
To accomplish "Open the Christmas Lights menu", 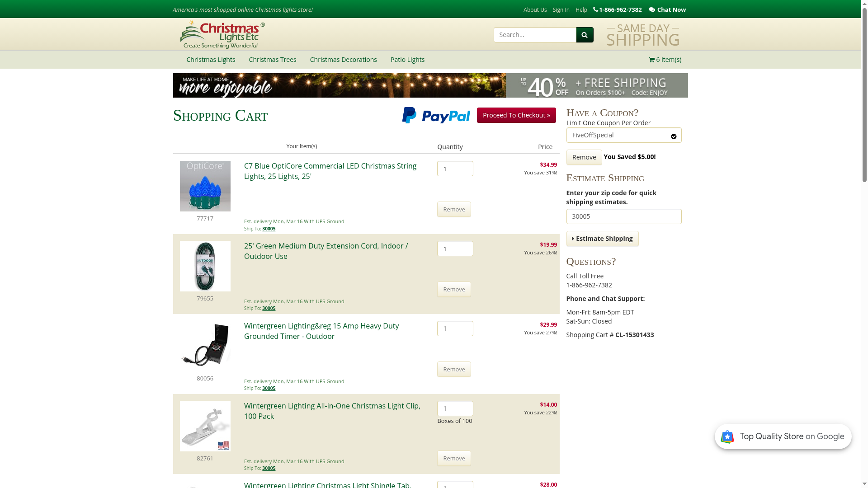I will [211, 60].
